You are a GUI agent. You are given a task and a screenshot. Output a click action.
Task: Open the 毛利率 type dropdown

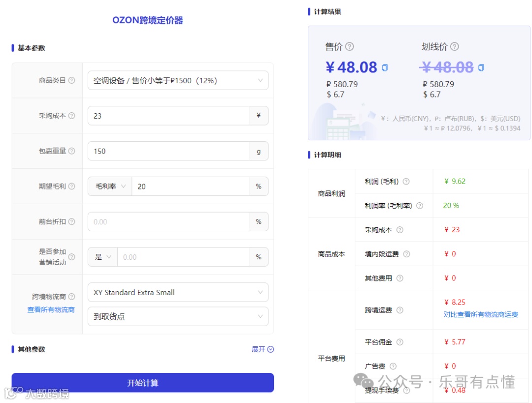coord(110,186)
